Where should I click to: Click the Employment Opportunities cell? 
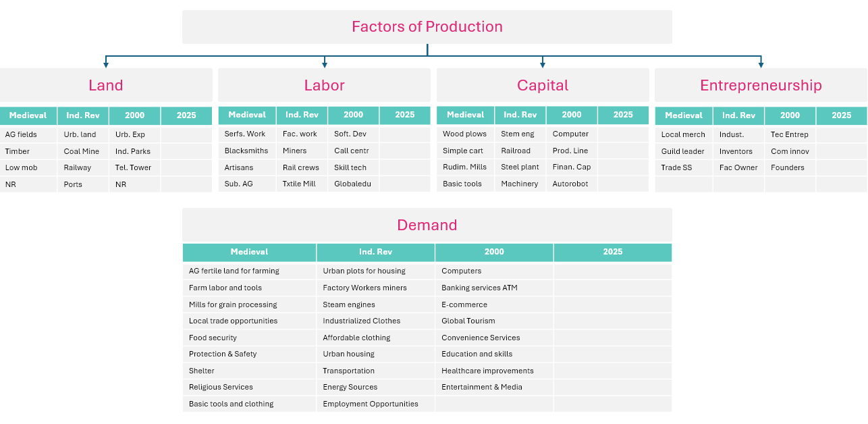[371, 404]
